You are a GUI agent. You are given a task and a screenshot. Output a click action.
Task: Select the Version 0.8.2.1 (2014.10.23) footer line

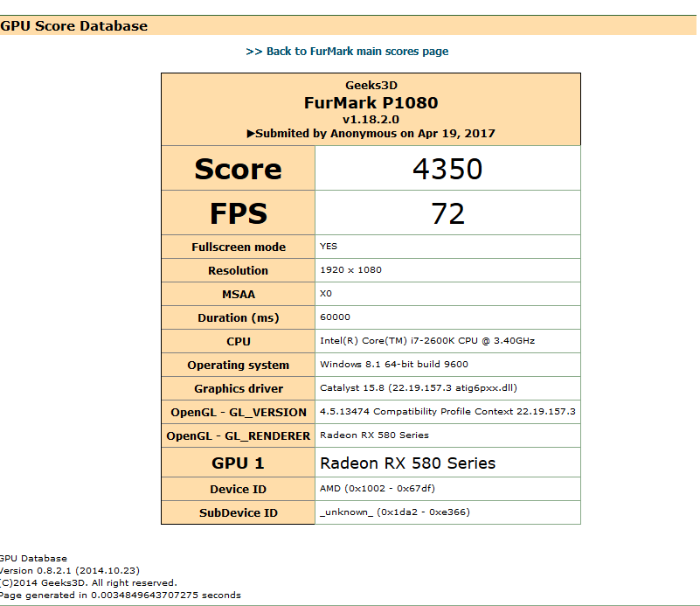point(70,571)
